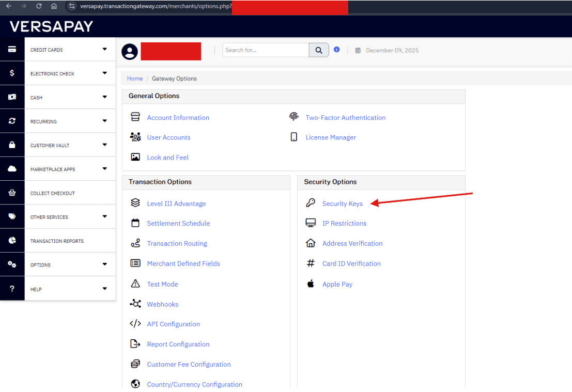Click into the 'Search for...' field

(266, 50)
